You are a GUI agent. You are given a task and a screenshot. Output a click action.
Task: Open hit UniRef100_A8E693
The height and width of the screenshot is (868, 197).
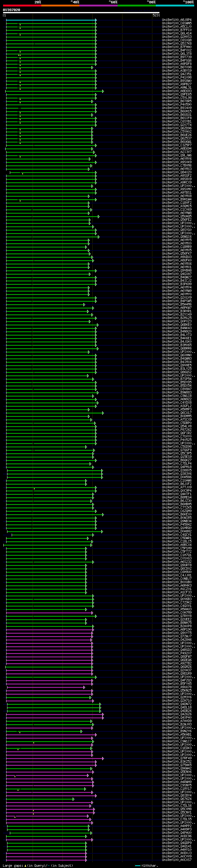click(177, 91)
